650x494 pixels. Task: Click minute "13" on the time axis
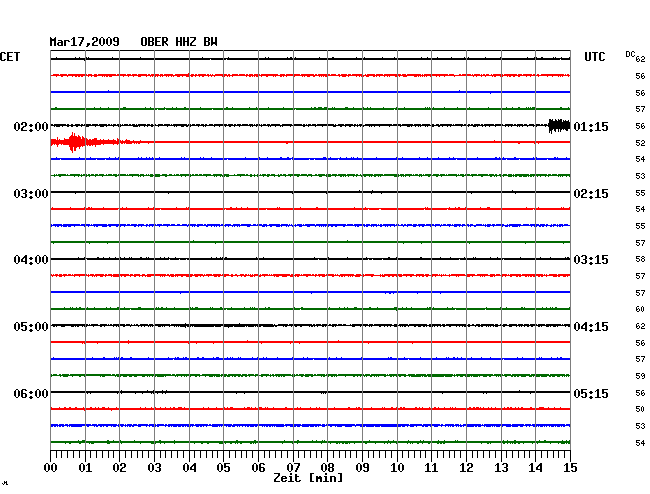(x=501, y=467)
